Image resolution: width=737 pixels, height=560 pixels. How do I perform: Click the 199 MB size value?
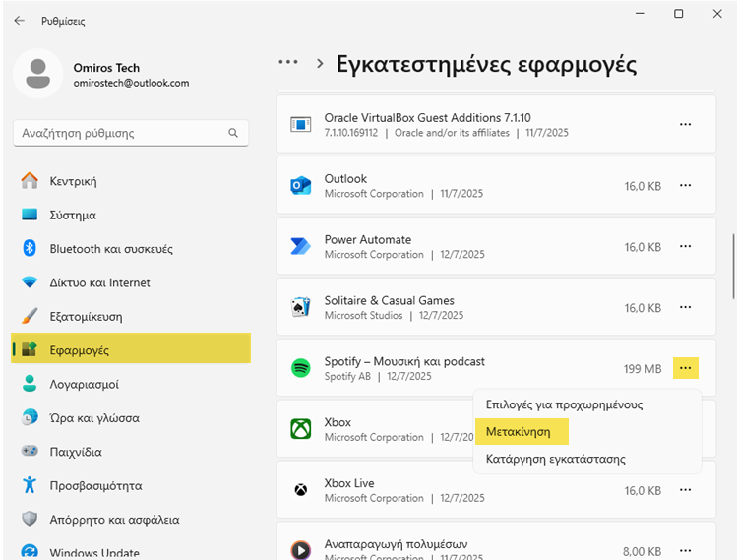643,369
